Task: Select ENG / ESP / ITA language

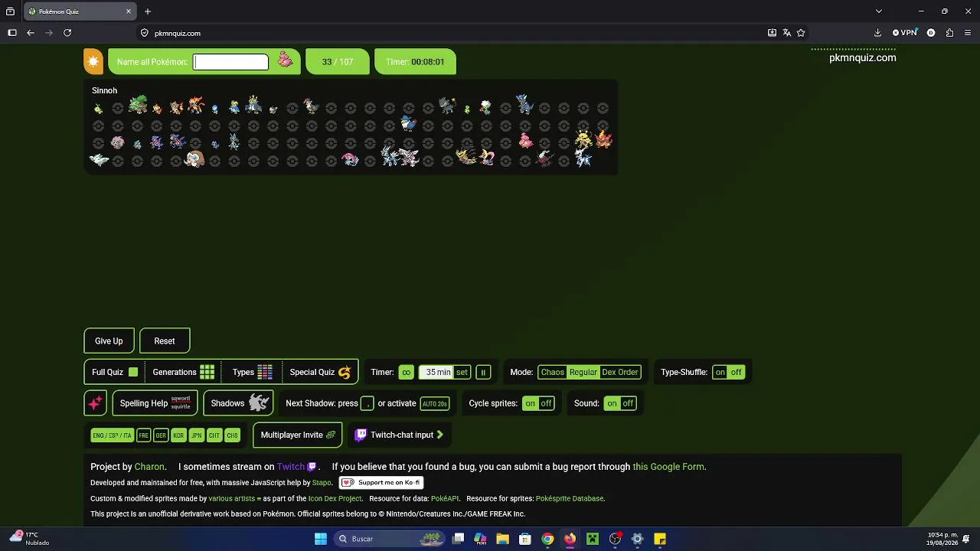Action: (x=112, y=435)
